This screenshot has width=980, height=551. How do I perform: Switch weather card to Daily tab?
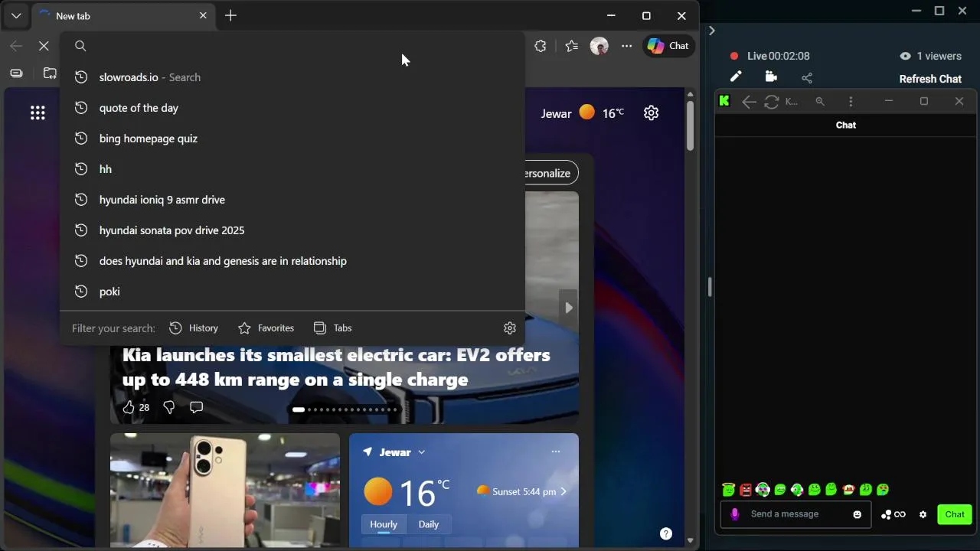(x=429, y=524)
